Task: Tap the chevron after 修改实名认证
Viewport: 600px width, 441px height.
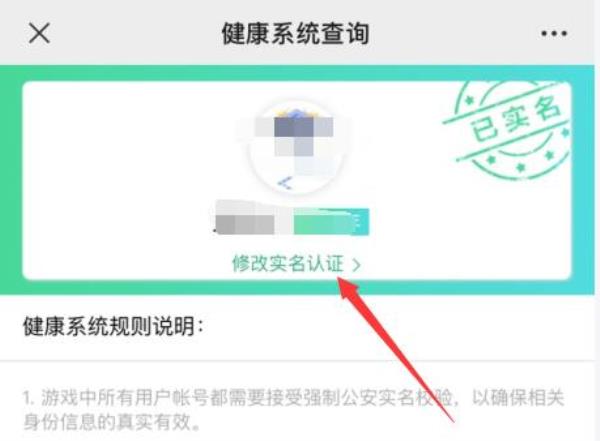Action: 356,265
